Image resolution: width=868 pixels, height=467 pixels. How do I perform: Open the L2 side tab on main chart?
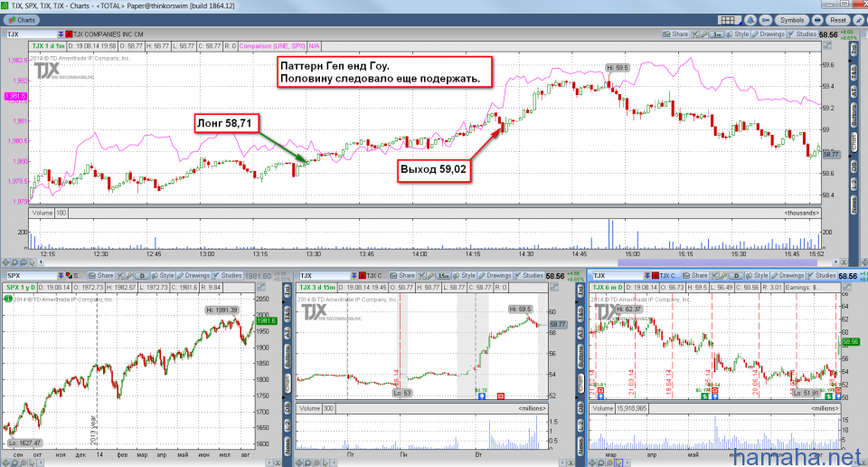[854, 184]
